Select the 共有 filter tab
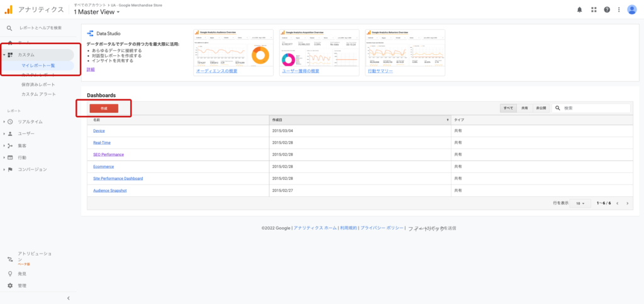 pos(525,108)
